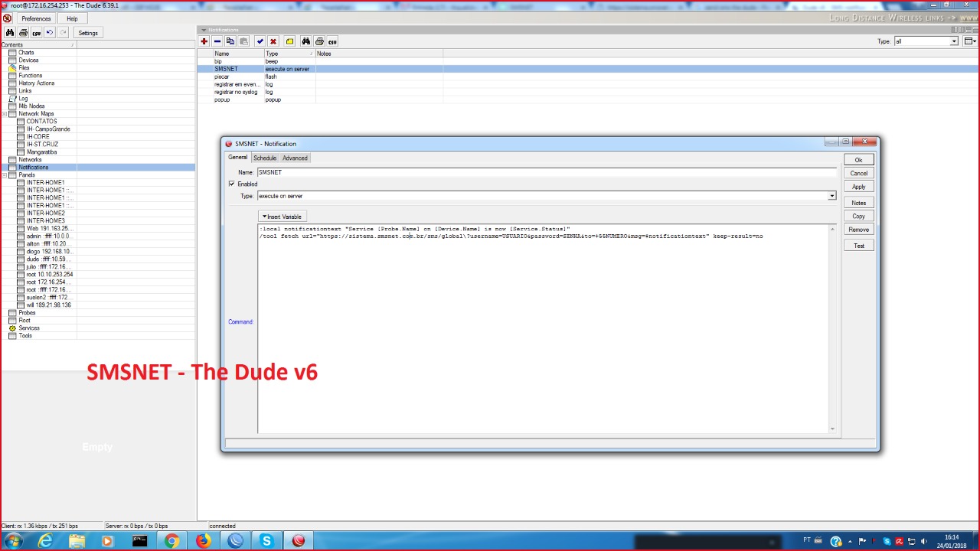Enable notification with the blue checkmark icon
This screenshot has width=980, height=551.
click(x=260, y=41)
